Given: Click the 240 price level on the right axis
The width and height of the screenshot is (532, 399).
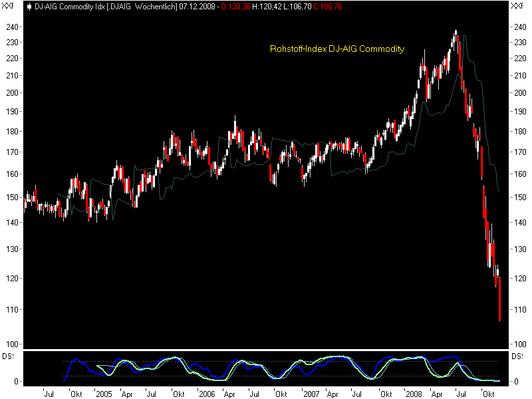Looking at the screenshot, I should coord(520,27).
